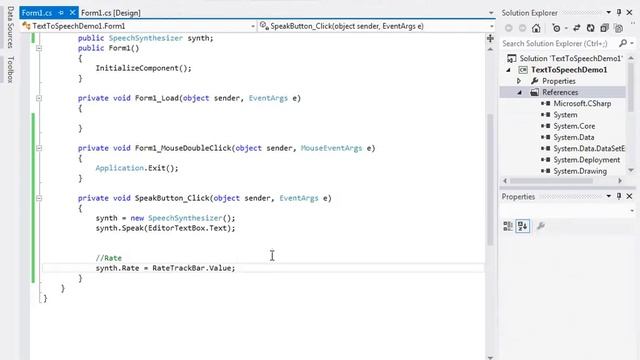
Task: Click the split editor handle above scrollbar
Action: click(x=490, y=38)
